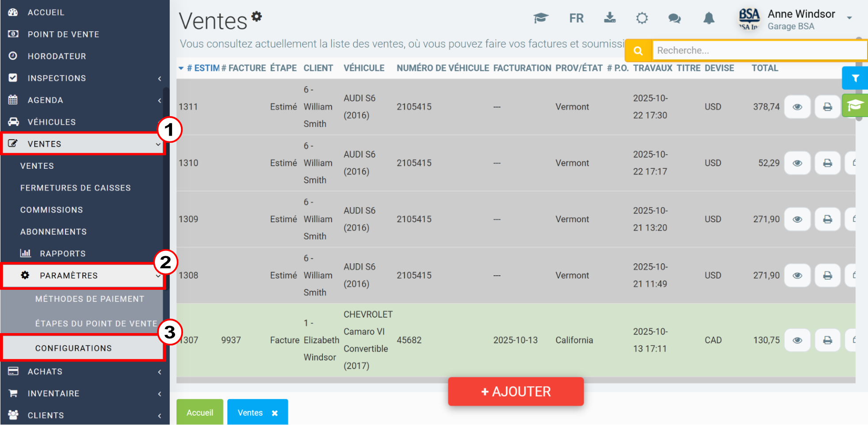Switch to the Accueil bottom tab
Screen dimensions: 868x425
pos(200,413)
